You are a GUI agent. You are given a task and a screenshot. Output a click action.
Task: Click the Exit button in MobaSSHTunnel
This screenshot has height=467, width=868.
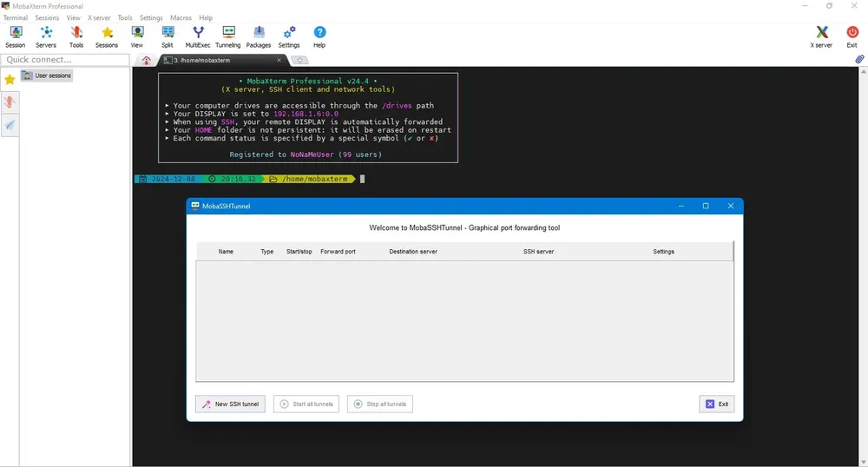click(717, 404)
